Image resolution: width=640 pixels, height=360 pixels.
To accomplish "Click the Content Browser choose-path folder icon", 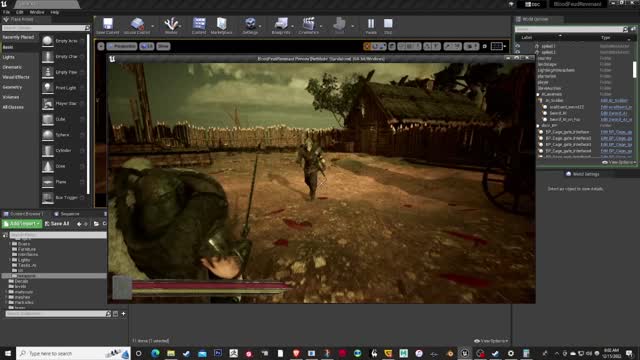I will (96, 224).
